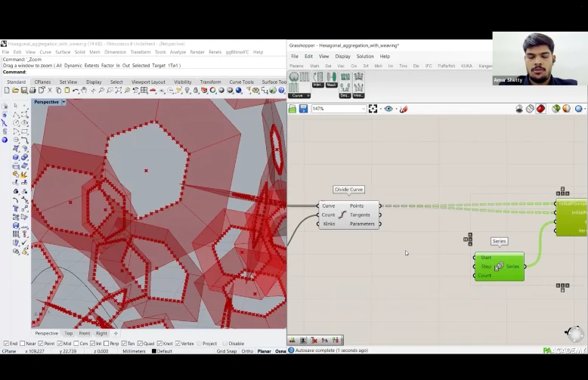Click the Default layer color swatch
588x380 pixels.
tap(154, 351)
